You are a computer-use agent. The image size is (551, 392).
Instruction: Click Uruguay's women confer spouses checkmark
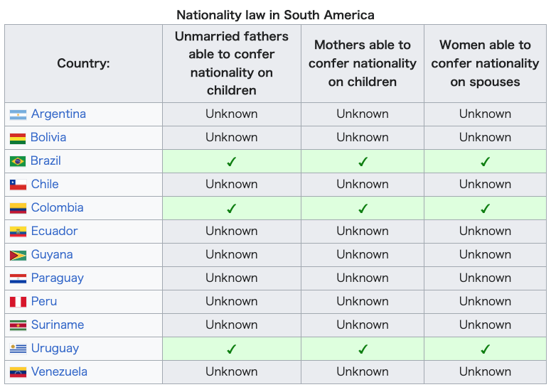click(x=485, y=349)
